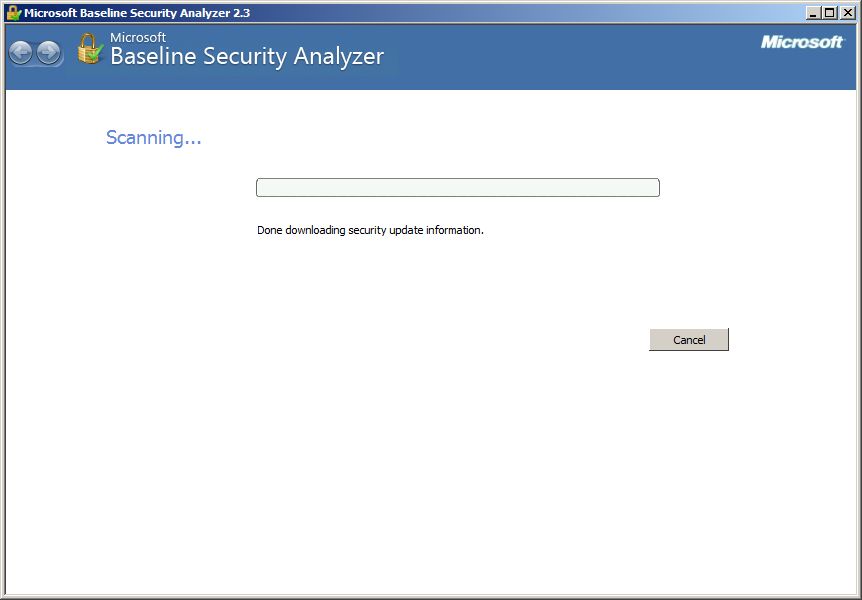Cancel the running scan
862x600 pixels.
[689, 340]
